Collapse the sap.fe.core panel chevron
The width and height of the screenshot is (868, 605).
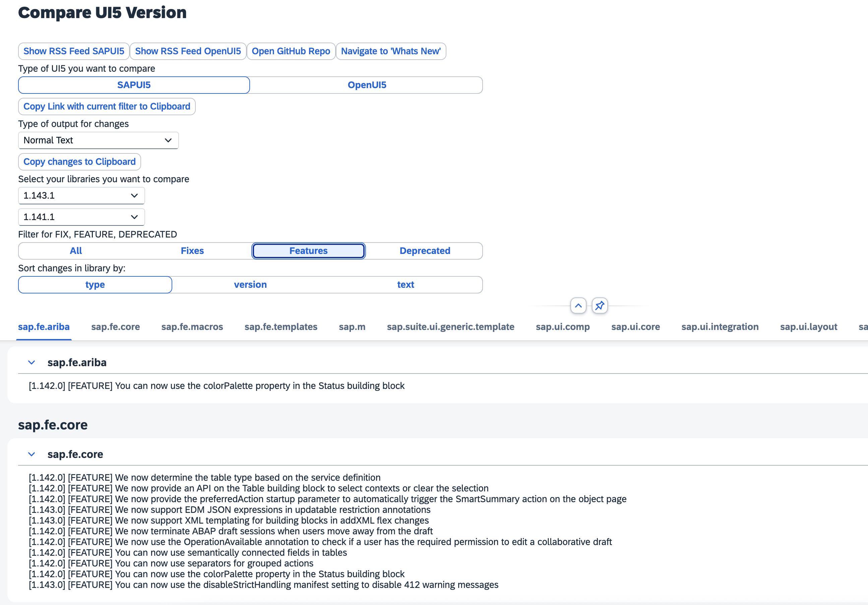(x=32, y=454)
